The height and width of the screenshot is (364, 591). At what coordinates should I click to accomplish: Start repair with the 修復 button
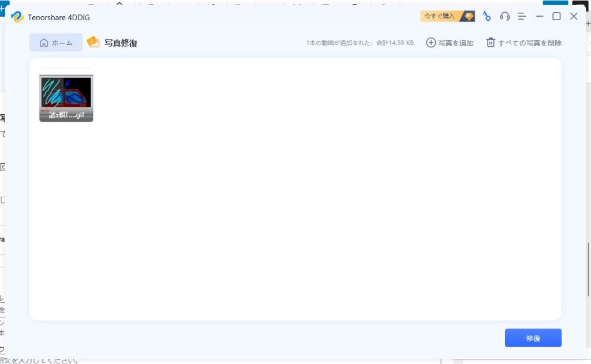533,338
